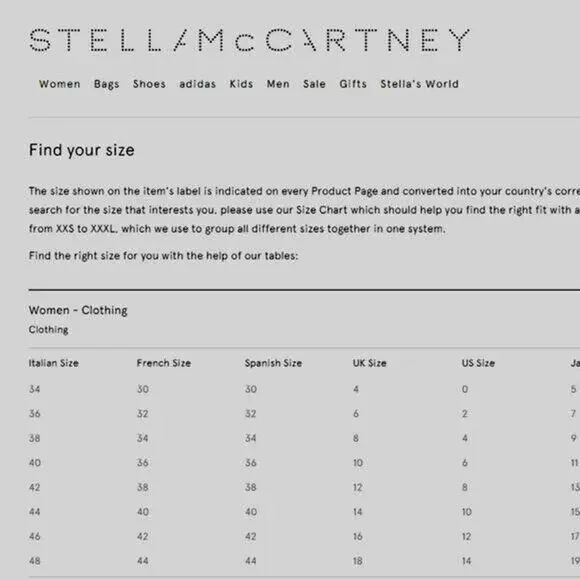Screen dimensions: 580x580
Task: Click the Stella McCartney logo
Action: click(250, 40)
